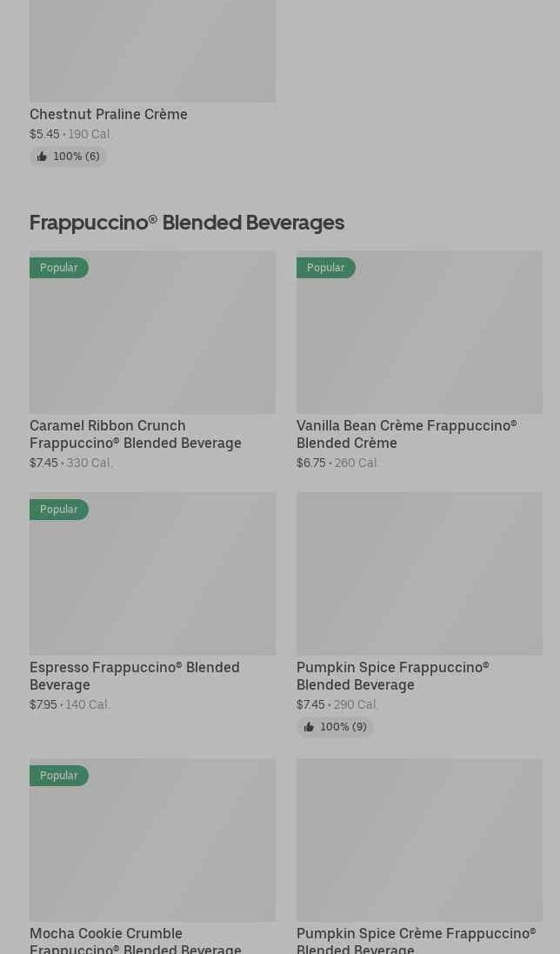Click Popular badge on Mocha Cookie Crumble
Image resolution: width=560 pixels, height=954 pixels.
[x=59, y=776]
